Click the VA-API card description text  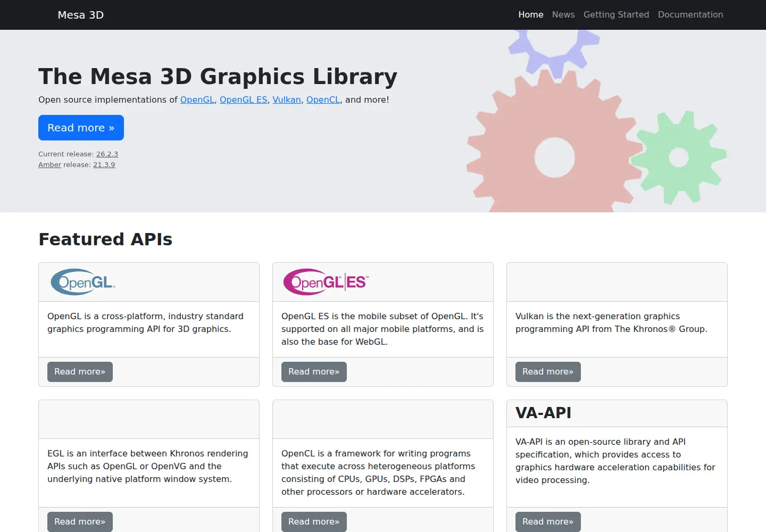click(x=615, y=461)
